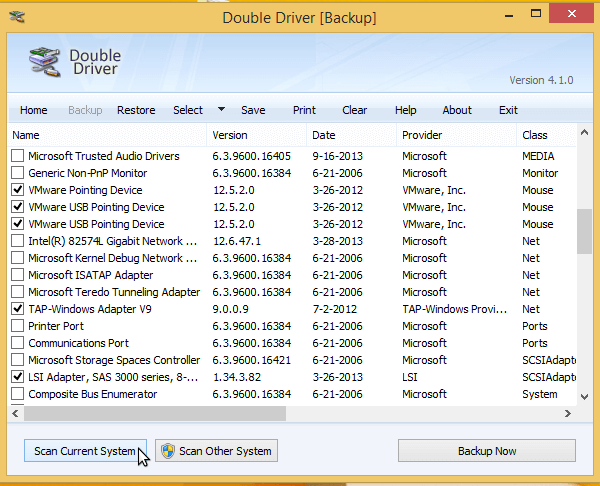Viewport: 600px width, 486px height.
Task: Click the horizontal scrollbar right arrow
Action: click(x=568, y=413)
